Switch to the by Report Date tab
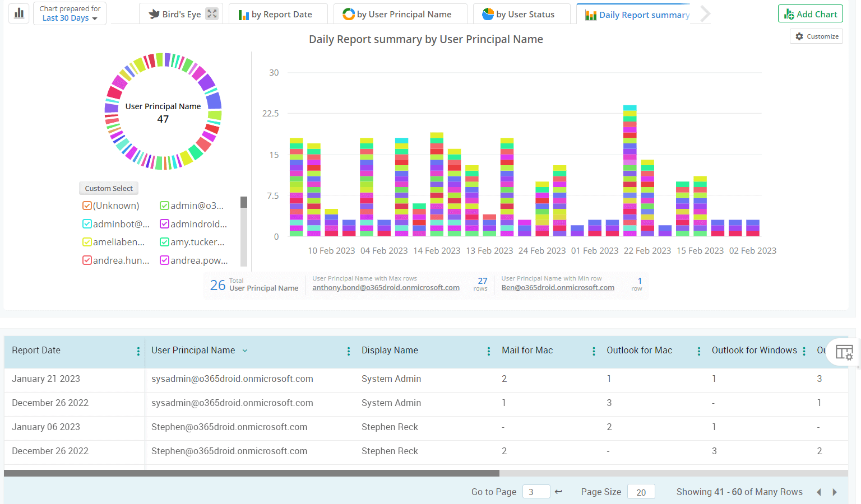Image resolution: width=861 pixels, height=504 pixels. click(279, 13)
